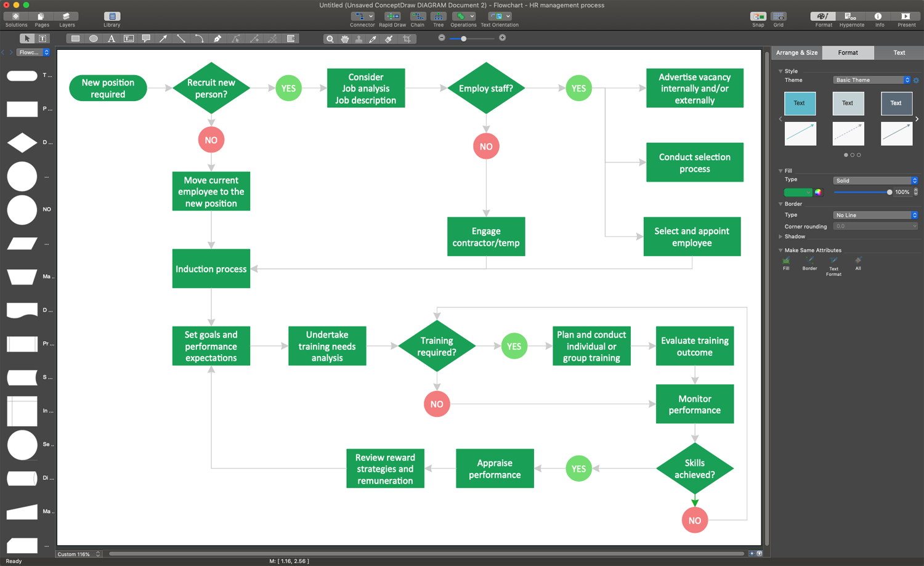Image resolution: width=924 pixels, height=566 pixels.
Task: Select the Rectangle drawing tool
Action: (x=75, y=38)
